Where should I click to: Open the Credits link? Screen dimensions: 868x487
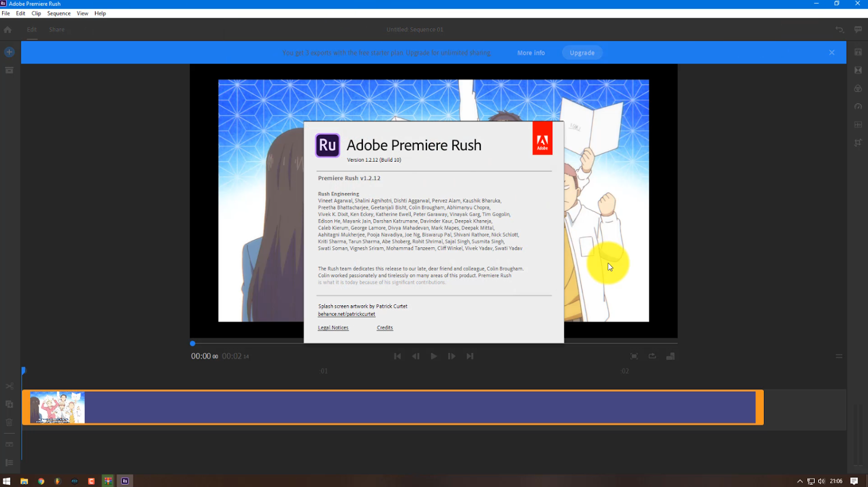(385, 328)
